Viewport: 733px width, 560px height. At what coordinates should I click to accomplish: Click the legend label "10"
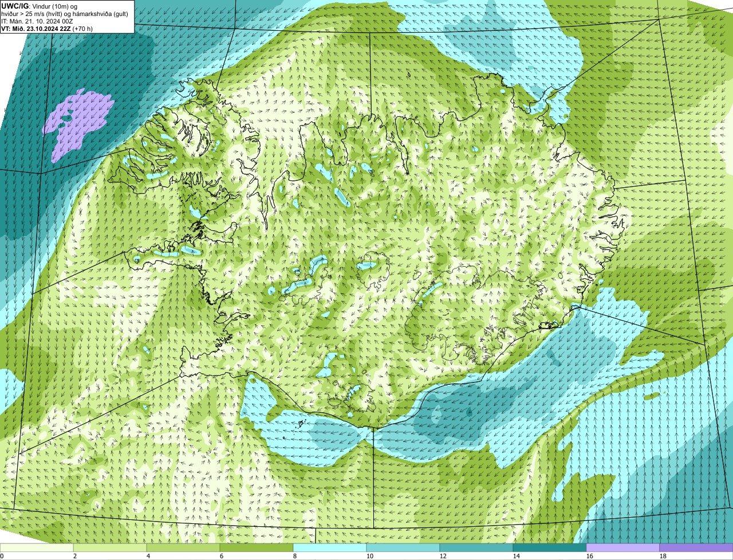coord(370,556)
